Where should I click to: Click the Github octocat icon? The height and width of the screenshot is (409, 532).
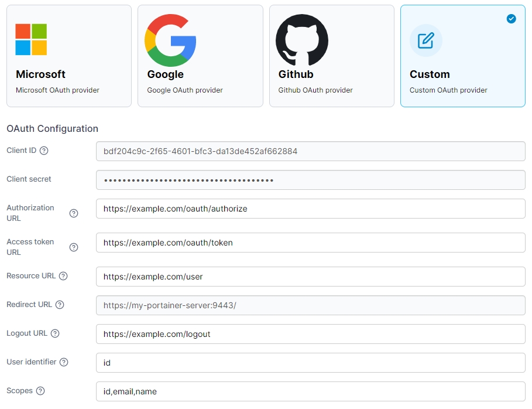click(x=302, y=40)
